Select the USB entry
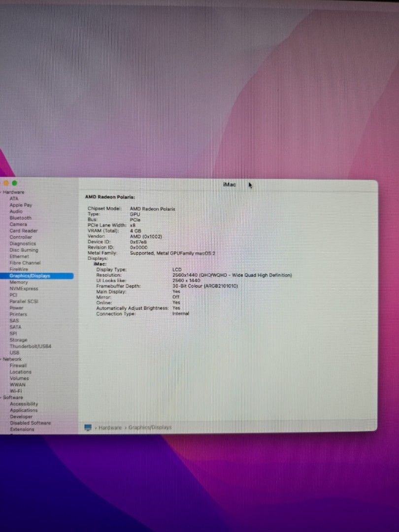This screenshot has height=532, width=399. [x=15, y=353]
